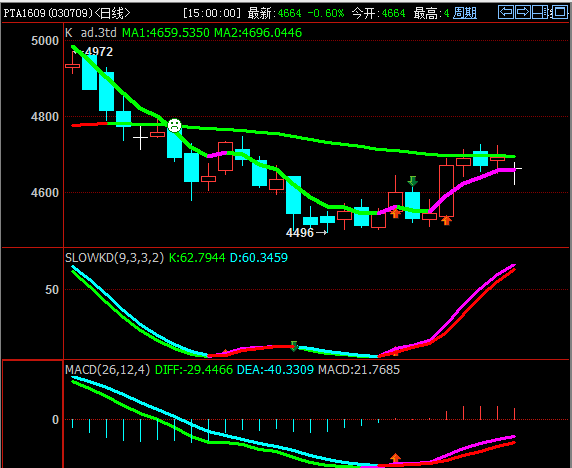Click the last white candlestick on chart
This screenshot has height=468, width=572.
click(x=515, y=174)
